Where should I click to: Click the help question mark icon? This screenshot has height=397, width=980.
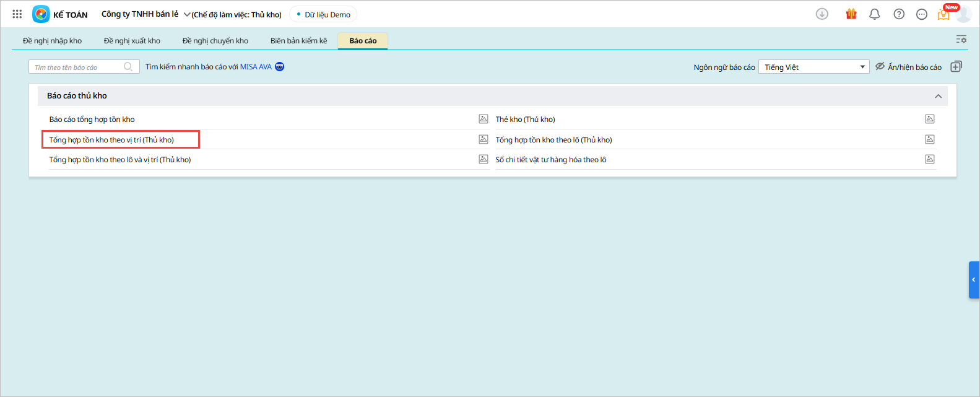(x=899, y=14)
